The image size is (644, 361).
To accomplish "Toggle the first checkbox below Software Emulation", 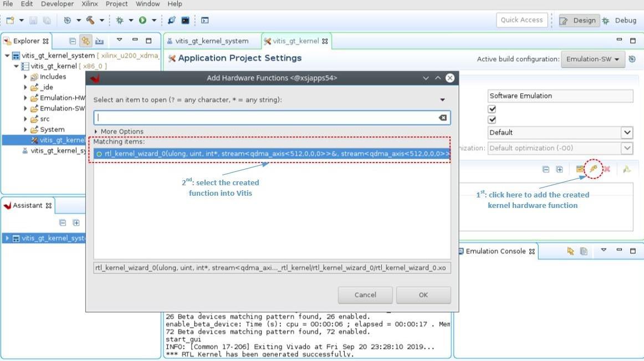I will 492,109.
